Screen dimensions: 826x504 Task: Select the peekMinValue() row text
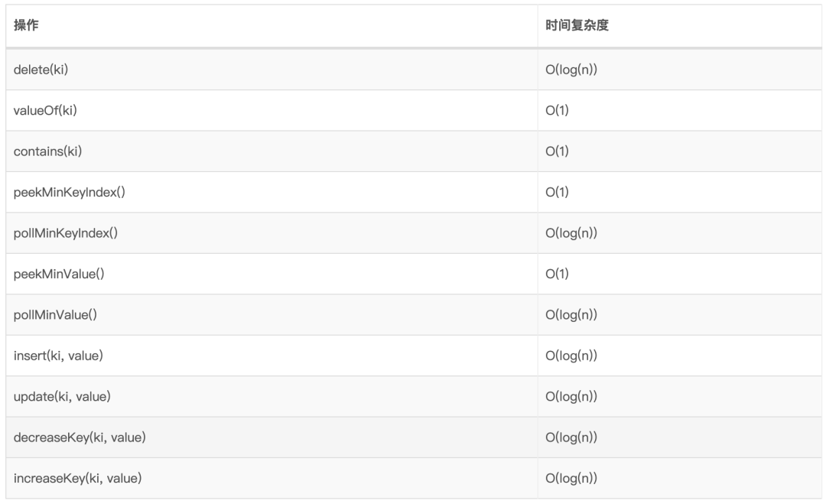coord(58,274)
